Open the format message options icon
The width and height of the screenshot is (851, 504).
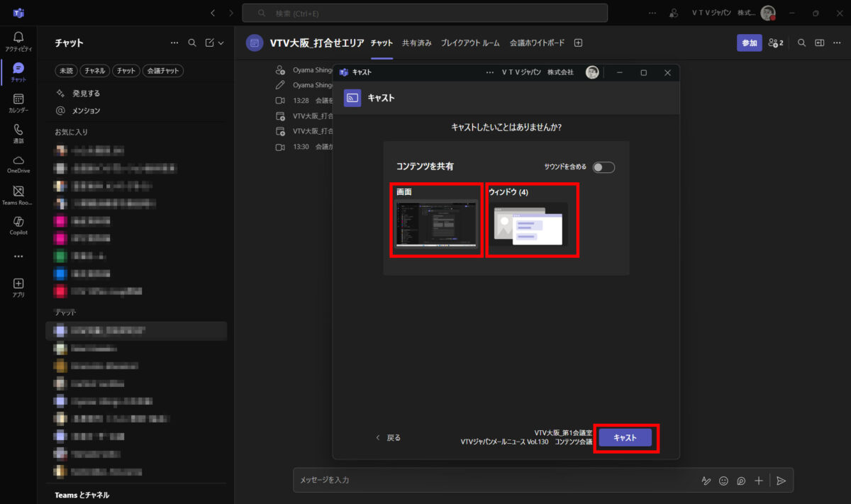tap(706, 481)
